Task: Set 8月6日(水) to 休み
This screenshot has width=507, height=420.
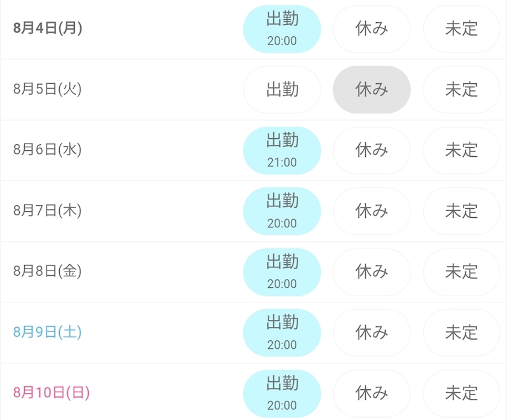Action: [372, 151]
